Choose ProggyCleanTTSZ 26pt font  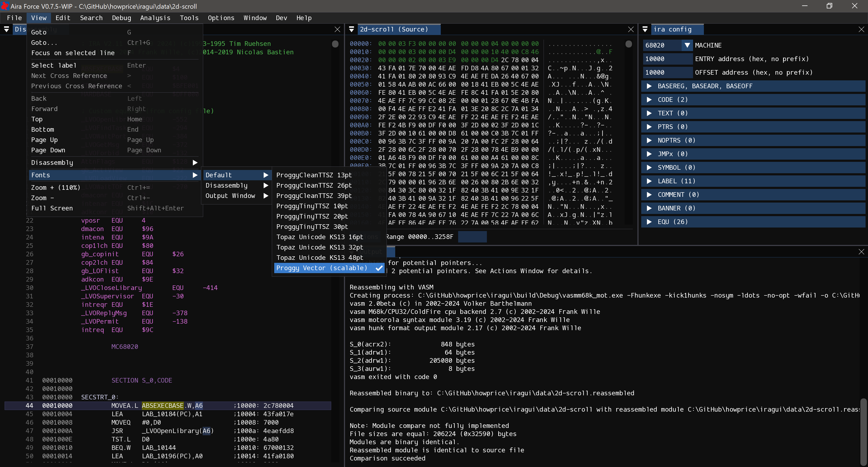329,185
